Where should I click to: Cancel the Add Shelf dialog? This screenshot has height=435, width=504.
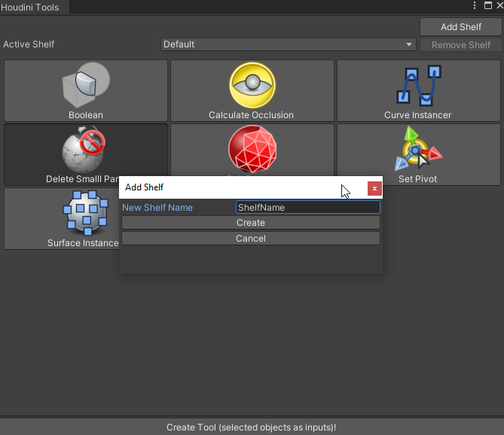251,239
